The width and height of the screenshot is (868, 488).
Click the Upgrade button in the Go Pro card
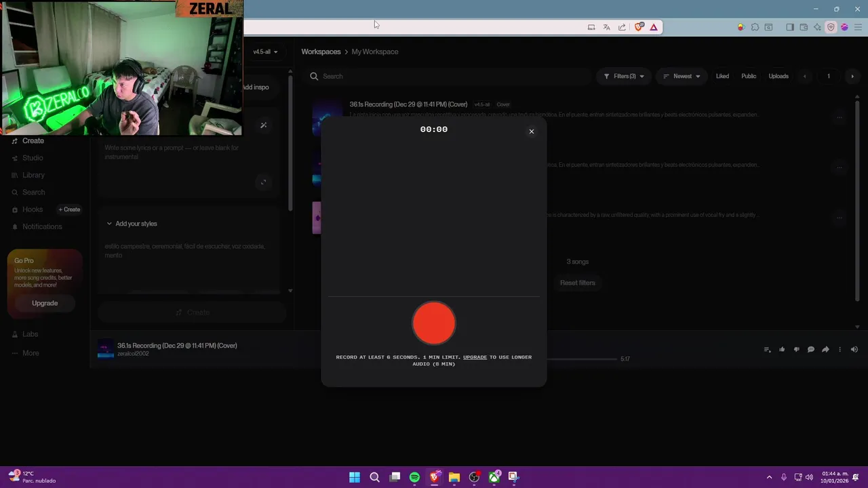pos(45,303)
